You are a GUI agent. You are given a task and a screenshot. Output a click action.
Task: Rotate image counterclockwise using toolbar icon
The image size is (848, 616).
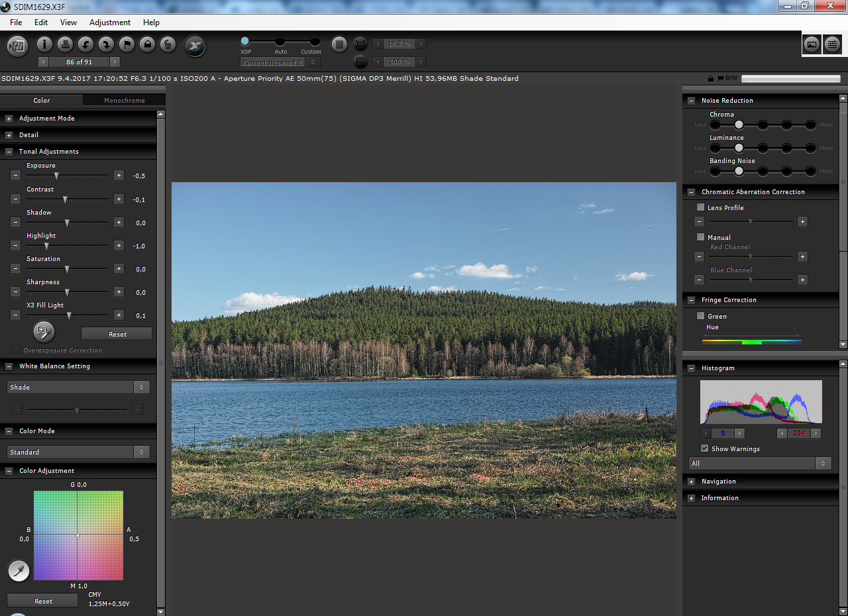coord(85,45)
